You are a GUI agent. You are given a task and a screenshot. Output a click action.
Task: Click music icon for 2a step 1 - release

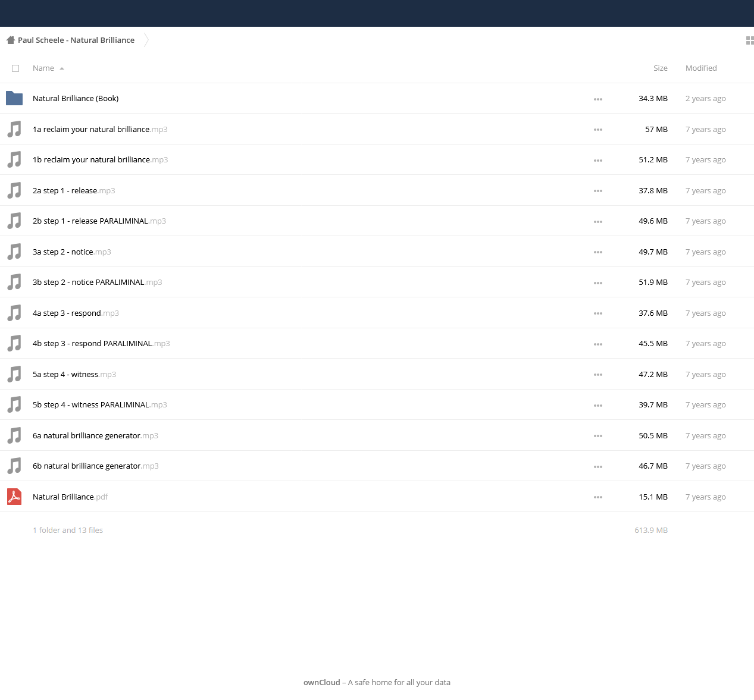14,190
